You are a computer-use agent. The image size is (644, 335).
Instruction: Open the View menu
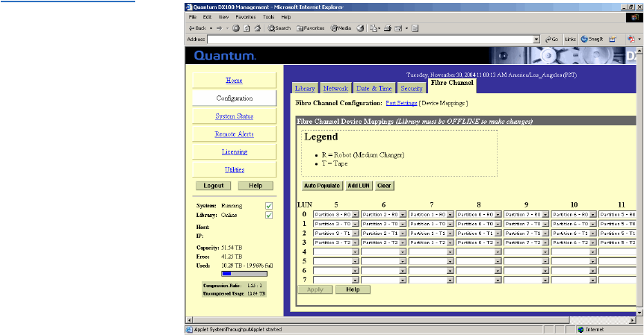click(223, 17)
